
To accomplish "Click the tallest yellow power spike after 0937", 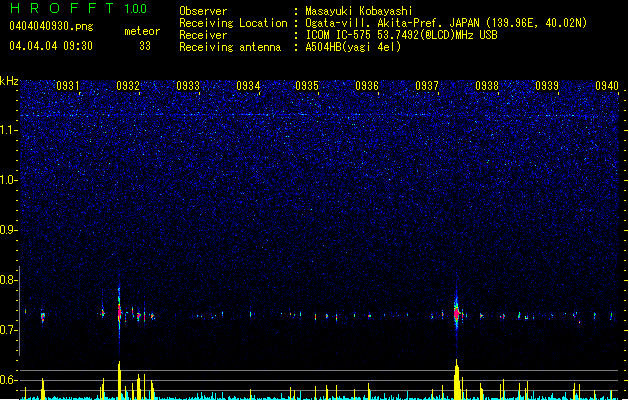I will click(457, 380).
